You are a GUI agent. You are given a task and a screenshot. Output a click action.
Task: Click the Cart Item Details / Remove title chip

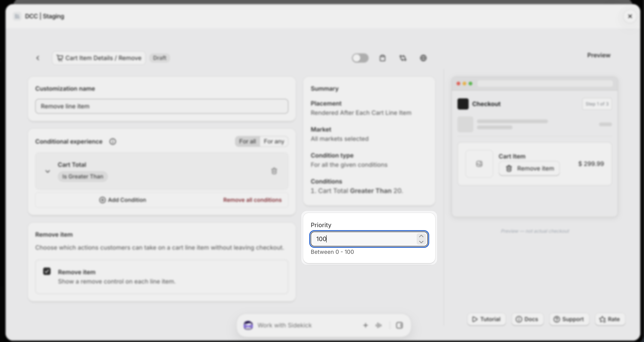99,58
